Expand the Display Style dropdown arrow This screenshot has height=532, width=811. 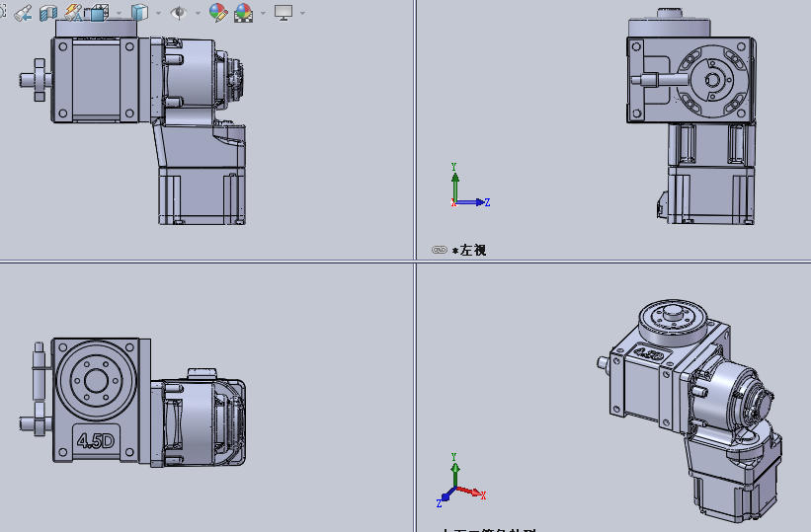(x=158, y=13)
